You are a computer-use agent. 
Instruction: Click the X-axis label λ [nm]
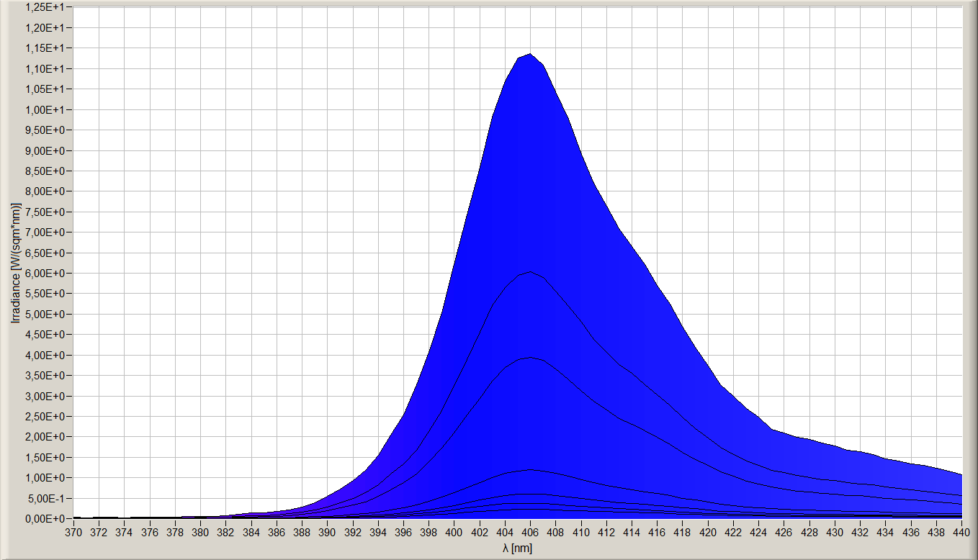pyautogui.click(x=518, y=548)
